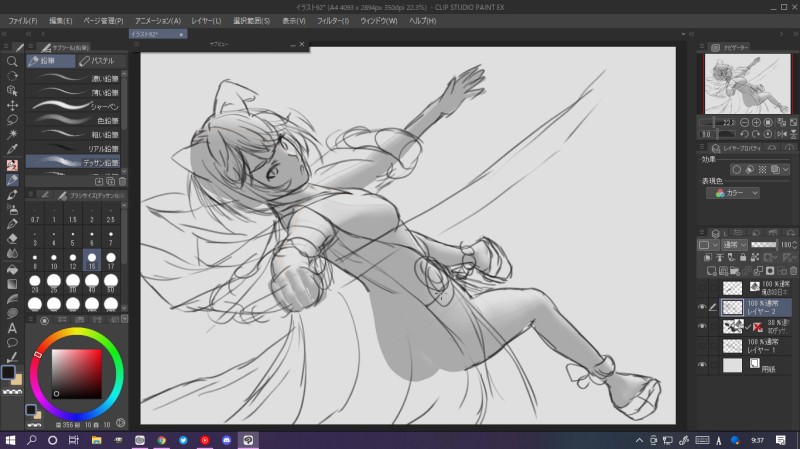Image resolution: width=800 pixels, height=449 pixels.
Task: Select the Lasso selection tool
Action: (12, 120)
